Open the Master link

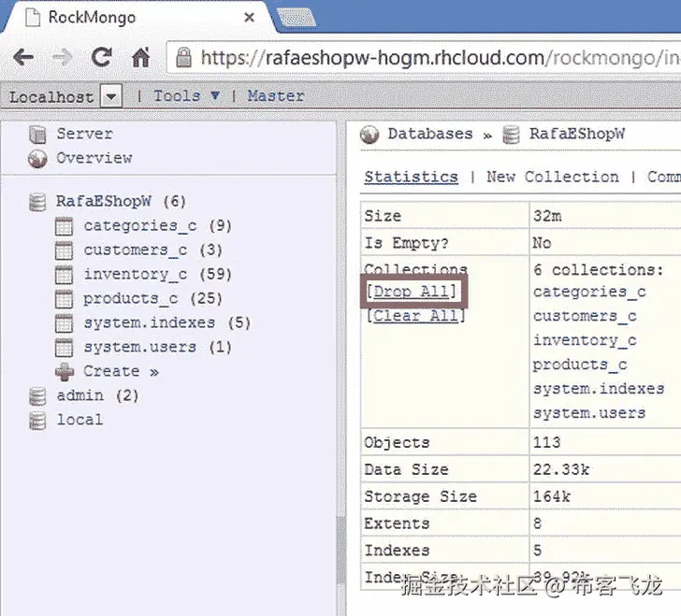(x=276, y=95)
